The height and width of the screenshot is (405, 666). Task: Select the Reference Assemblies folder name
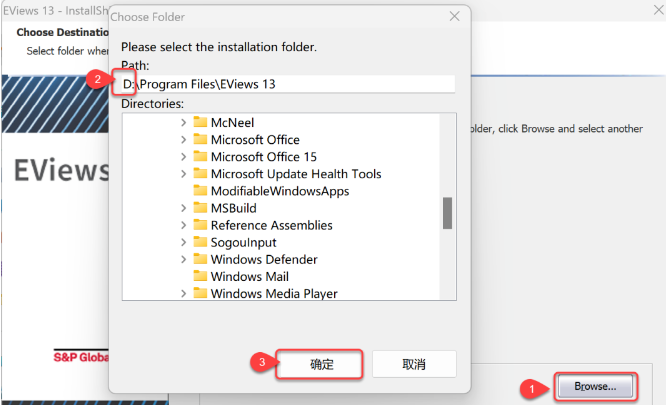[272, 225]
